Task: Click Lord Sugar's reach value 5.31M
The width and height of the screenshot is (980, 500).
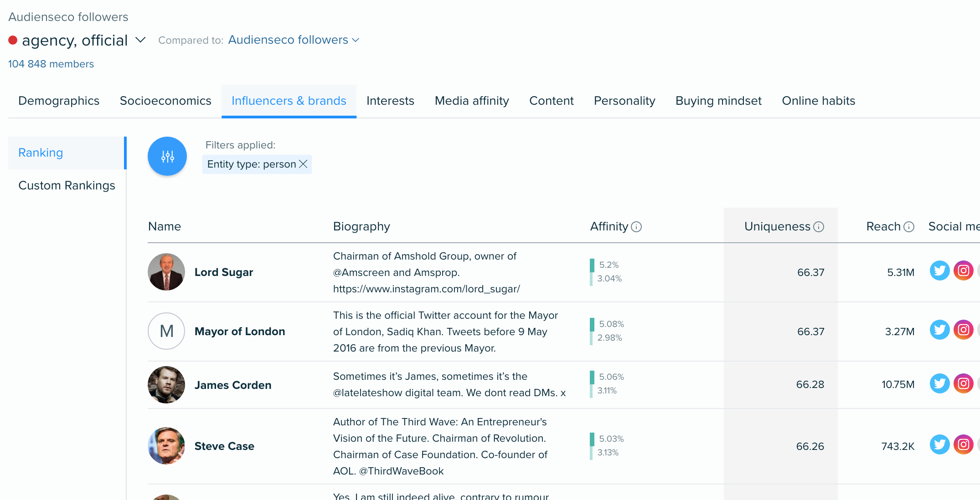Action: pos(901,273)
